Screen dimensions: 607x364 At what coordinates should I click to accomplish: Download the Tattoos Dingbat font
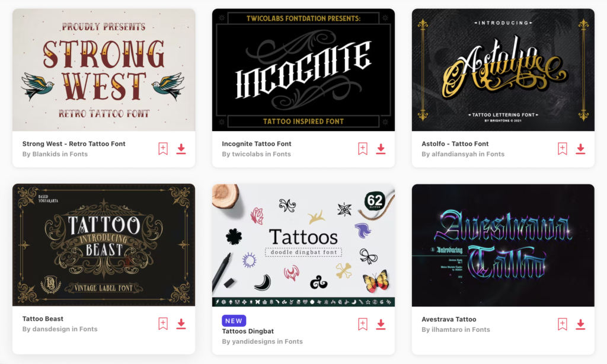pos(381,324)
